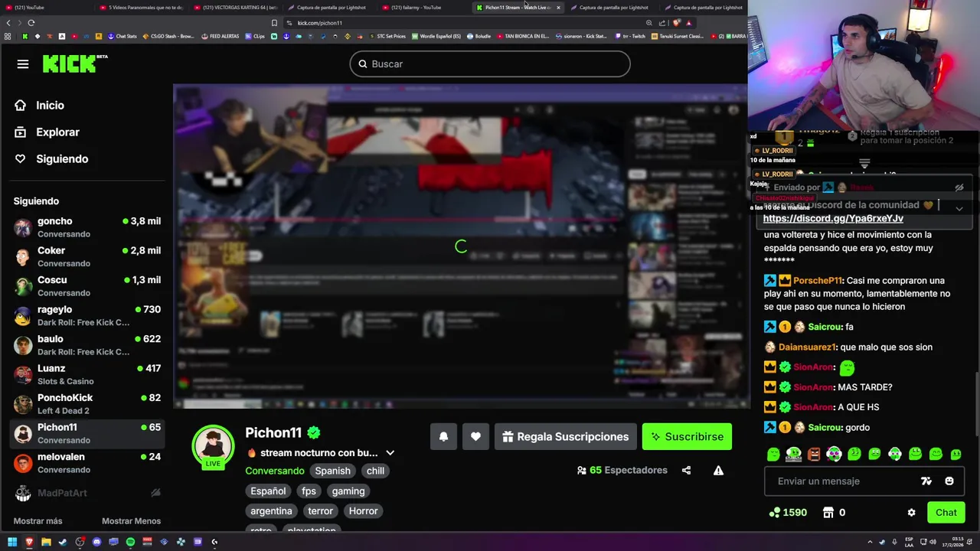The image size is (980, 551).
Task: Click the 1590 channel points balance
Action: pyautogui.click(x=788, y=513)
